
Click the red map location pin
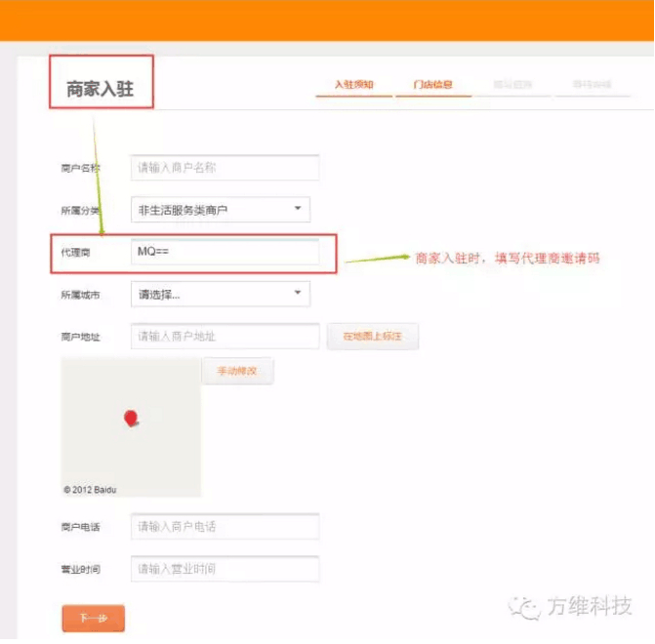coord(131,419)
